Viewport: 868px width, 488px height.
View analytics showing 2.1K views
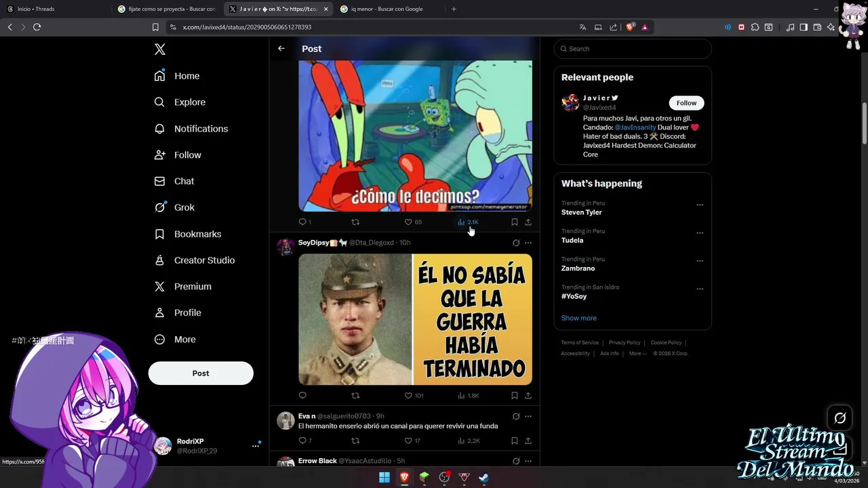(468, 222)
